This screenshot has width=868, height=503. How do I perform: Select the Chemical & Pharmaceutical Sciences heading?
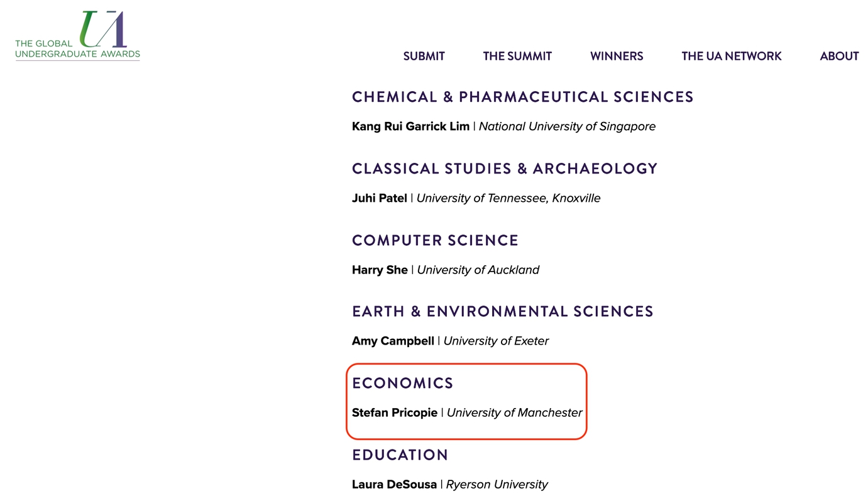pos(522,97)
